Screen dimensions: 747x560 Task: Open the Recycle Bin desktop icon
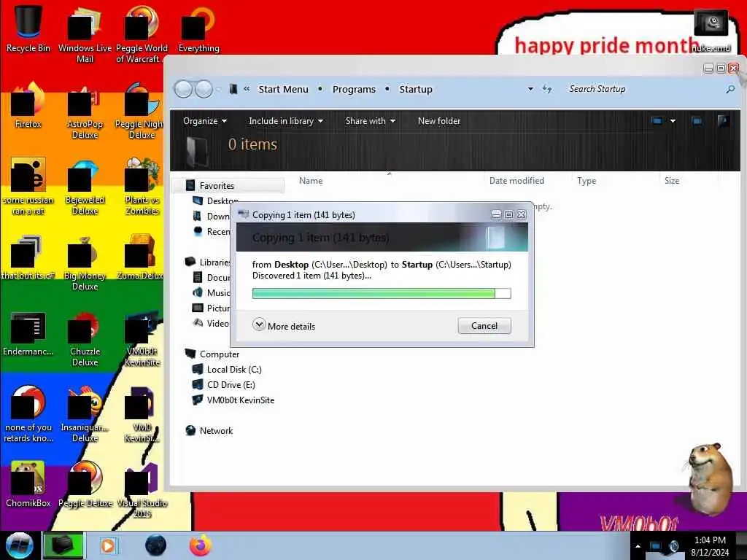tap(28, 28)
